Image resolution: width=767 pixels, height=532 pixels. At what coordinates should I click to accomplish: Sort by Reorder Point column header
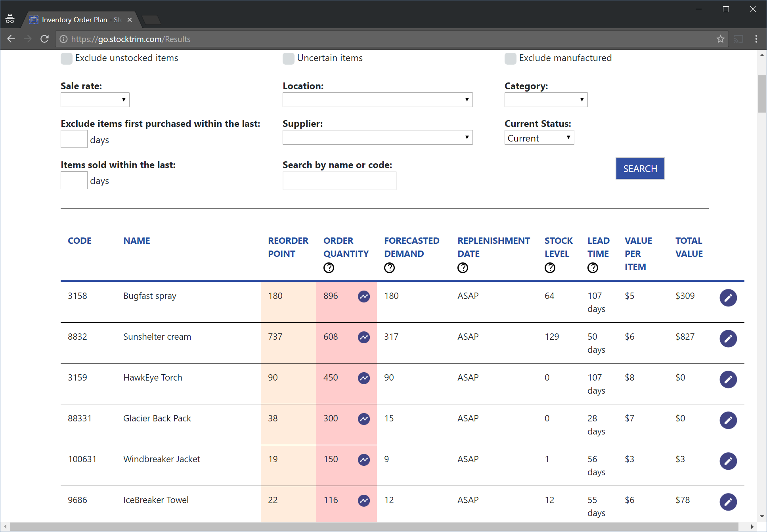[288, 247]
